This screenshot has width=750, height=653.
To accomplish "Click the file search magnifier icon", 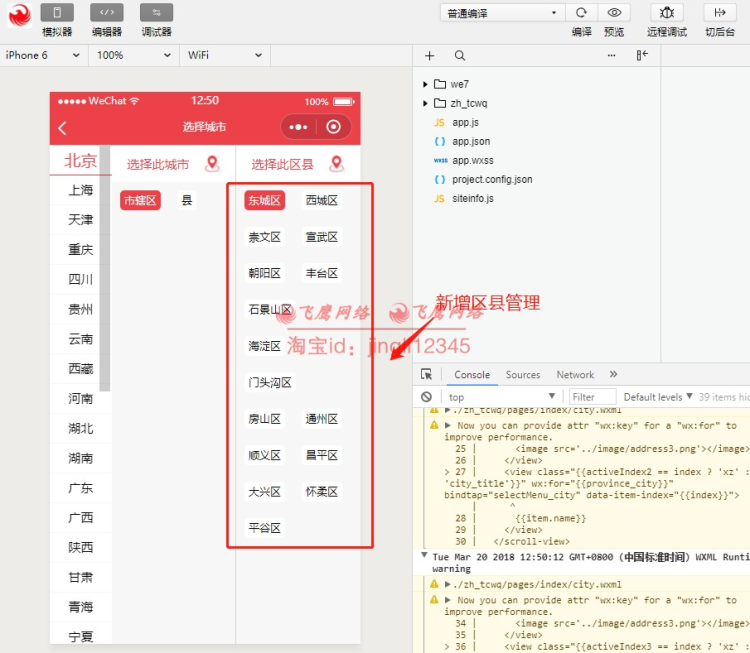I will (x=460, y=55).
